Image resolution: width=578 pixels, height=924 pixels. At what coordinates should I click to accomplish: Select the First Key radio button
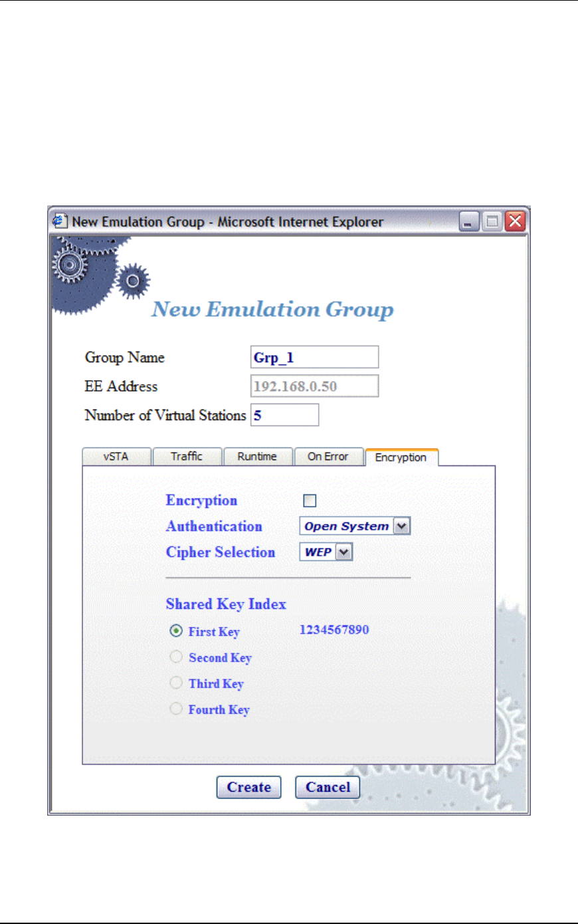click(176, 631)
